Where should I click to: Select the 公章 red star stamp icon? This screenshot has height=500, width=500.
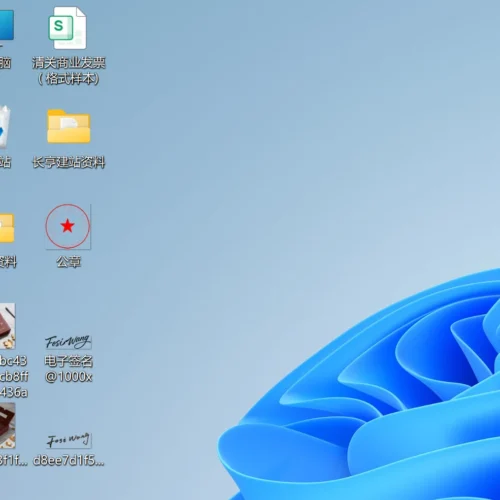coord(68,226)
